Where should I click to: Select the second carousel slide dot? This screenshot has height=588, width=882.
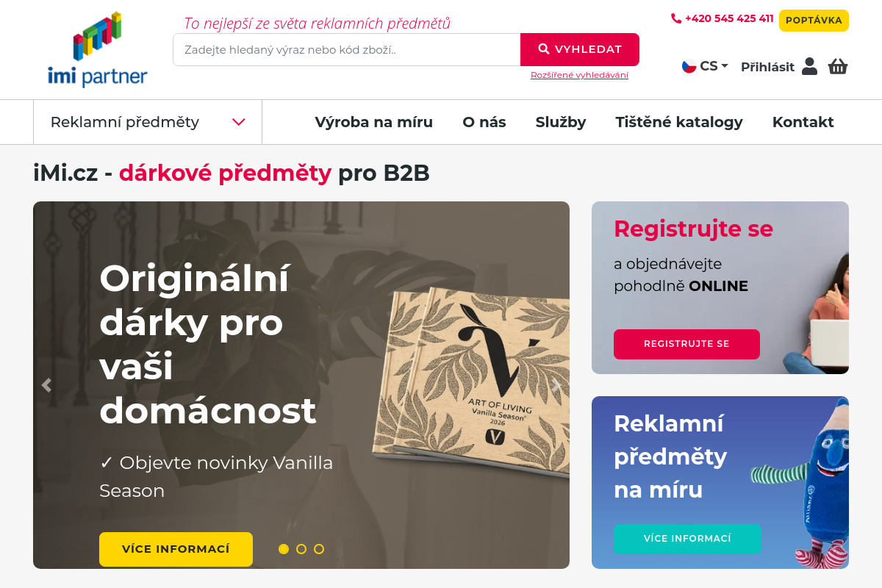click(x=301, y=549)
